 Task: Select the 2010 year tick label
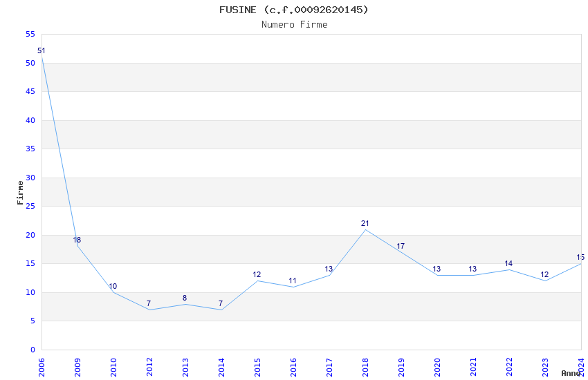[113, 368]
